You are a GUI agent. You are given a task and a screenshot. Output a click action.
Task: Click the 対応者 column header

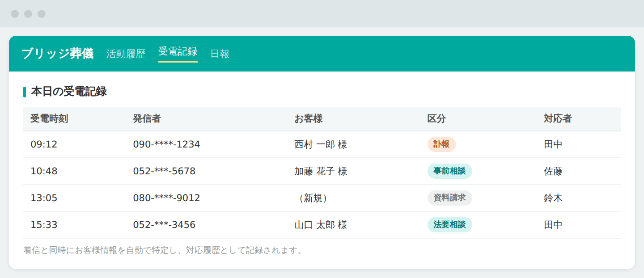click(558, 119)
